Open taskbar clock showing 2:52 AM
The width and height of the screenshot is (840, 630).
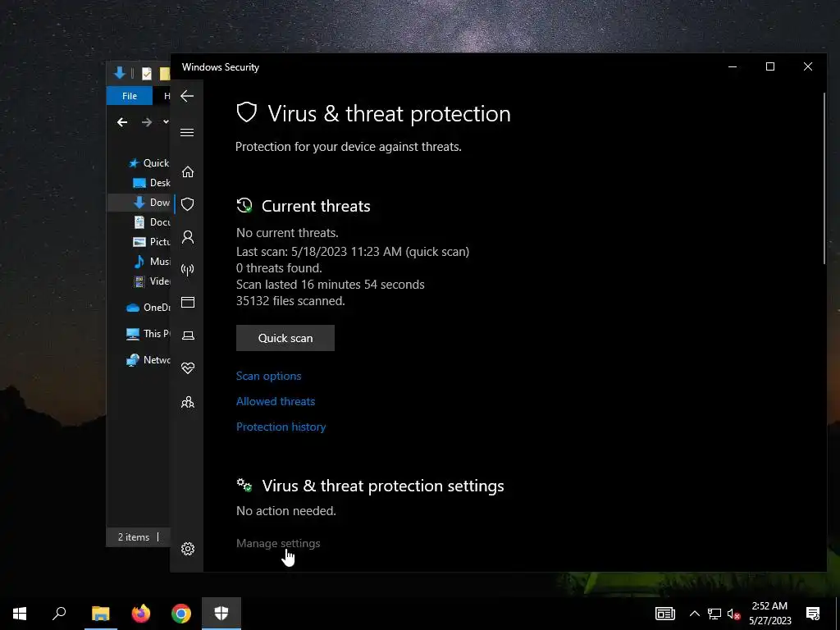[x=769, y=614]
